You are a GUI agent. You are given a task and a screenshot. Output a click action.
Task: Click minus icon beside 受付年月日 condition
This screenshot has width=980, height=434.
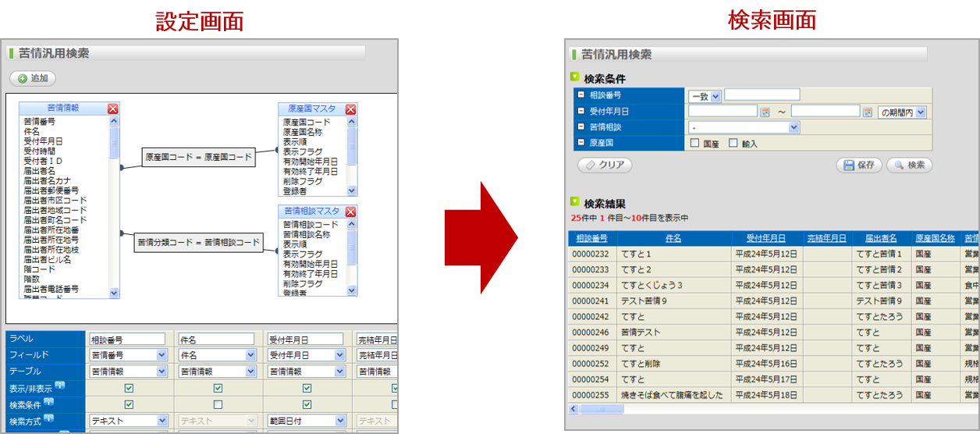(581, 112)
